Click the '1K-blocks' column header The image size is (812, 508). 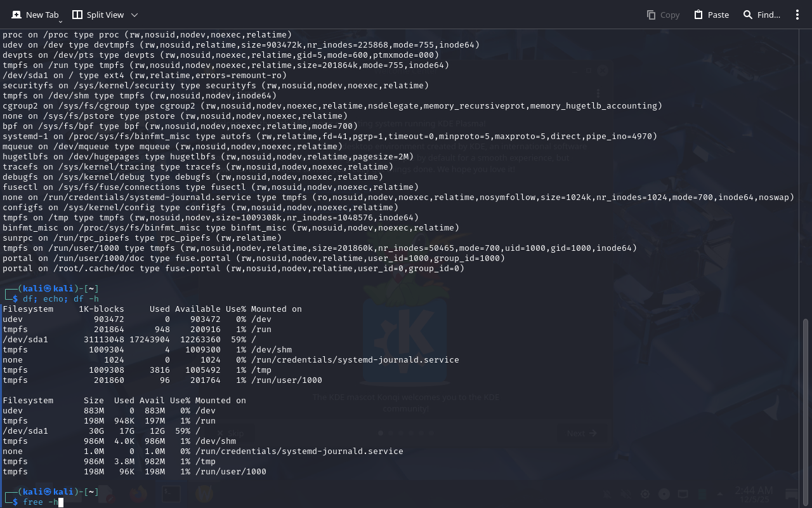pos(101,309)
